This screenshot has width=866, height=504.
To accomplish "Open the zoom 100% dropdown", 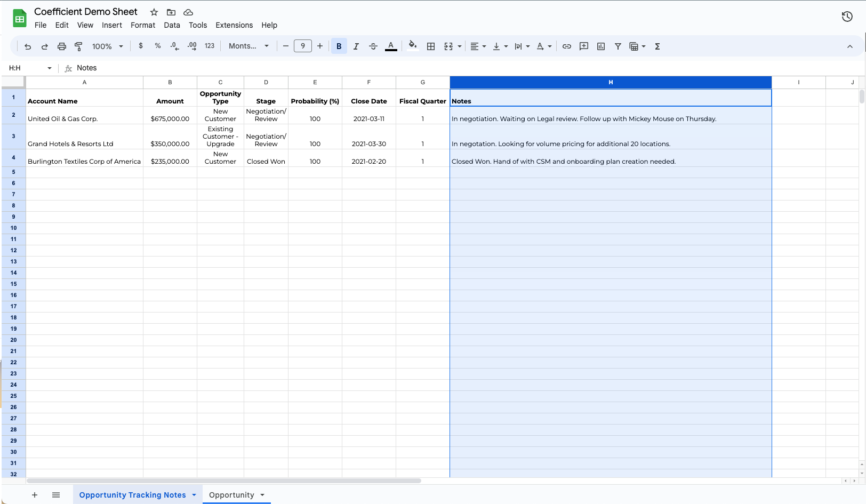I will tap(107, 46).
